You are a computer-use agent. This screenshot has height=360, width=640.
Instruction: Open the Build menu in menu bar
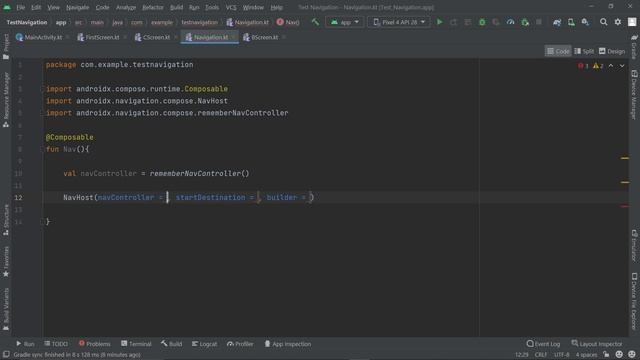176,7
